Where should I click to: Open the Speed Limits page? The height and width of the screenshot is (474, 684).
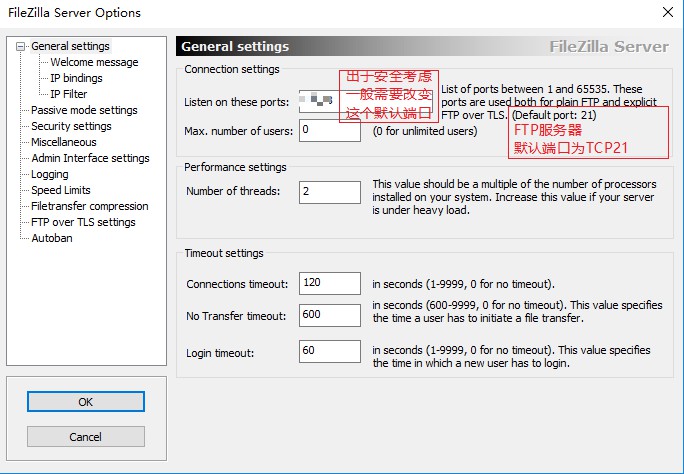click(61, 190)
